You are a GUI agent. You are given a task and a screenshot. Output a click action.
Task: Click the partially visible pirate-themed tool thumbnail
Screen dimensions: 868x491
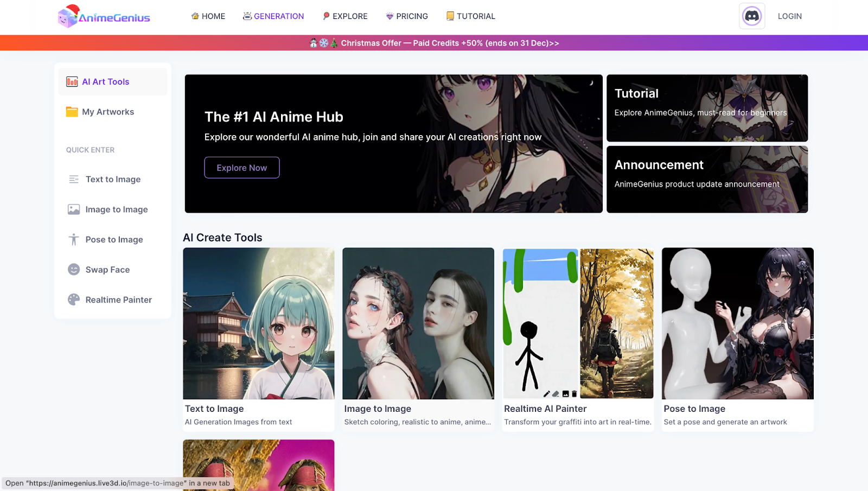click(259, 466)
